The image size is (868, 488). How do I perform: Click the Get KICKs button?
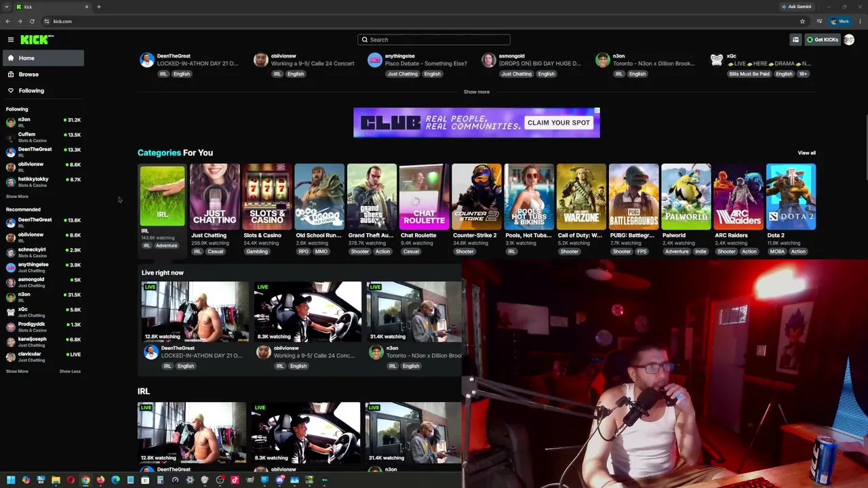click(x=823, y=40)
